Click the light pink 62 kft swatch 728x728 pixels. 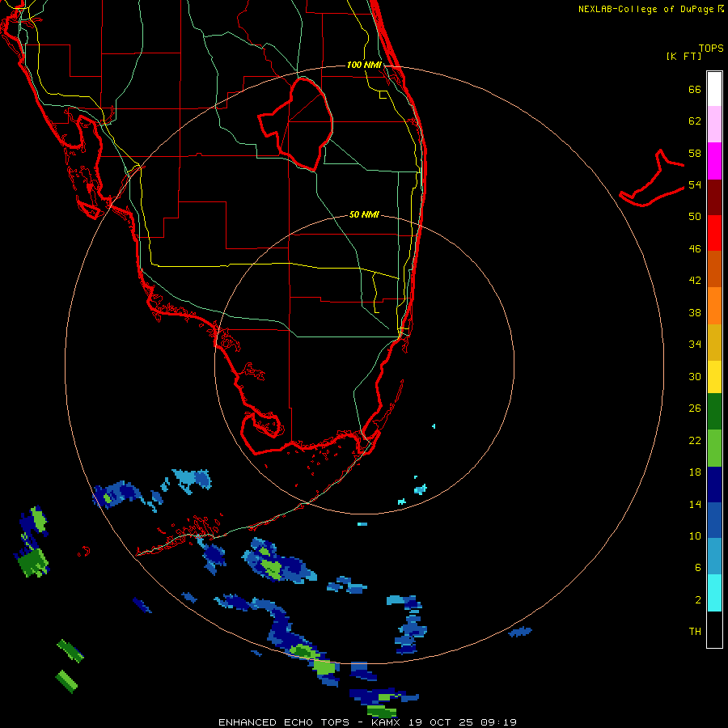pyautogui.click(x=714, y=124)
